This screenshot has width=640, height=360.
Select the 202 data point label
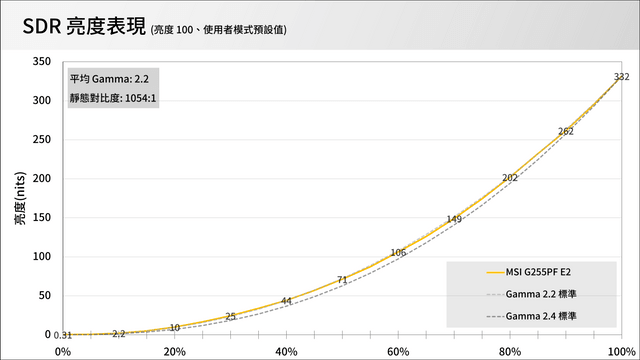(510, 178)
